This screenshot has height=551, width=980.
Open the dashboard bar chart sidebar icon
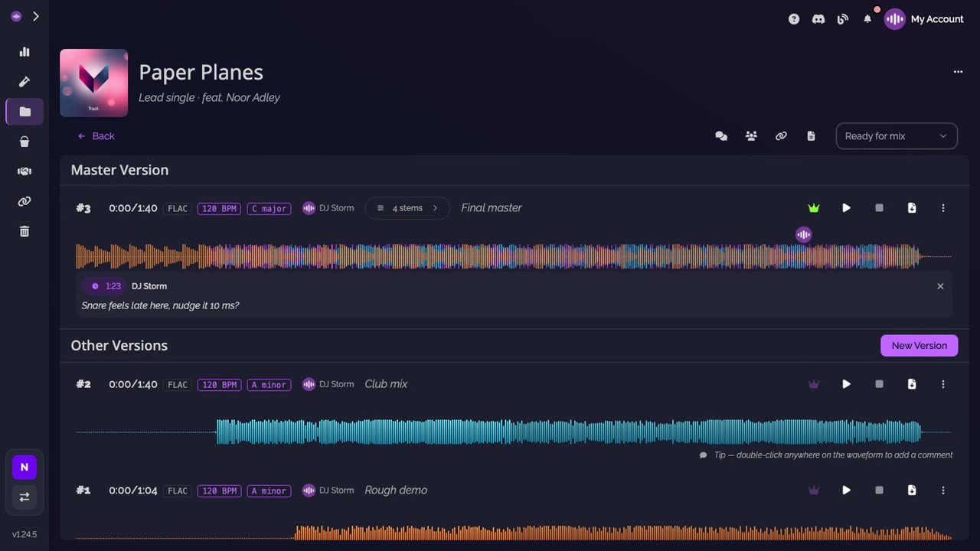coord(24,52)
